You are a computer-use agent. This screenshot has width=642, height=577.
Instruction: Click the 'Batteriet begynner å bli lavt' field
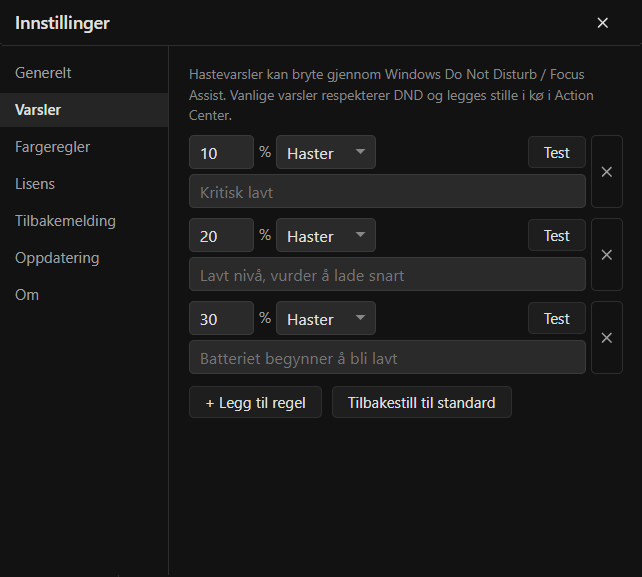pos(387,357)
